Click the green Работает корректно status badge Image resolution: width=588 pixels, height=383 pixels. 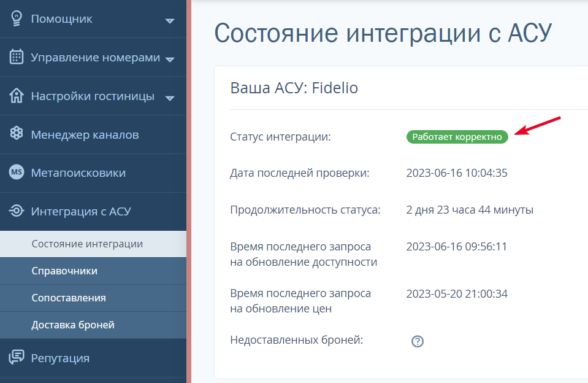point(457,137)
